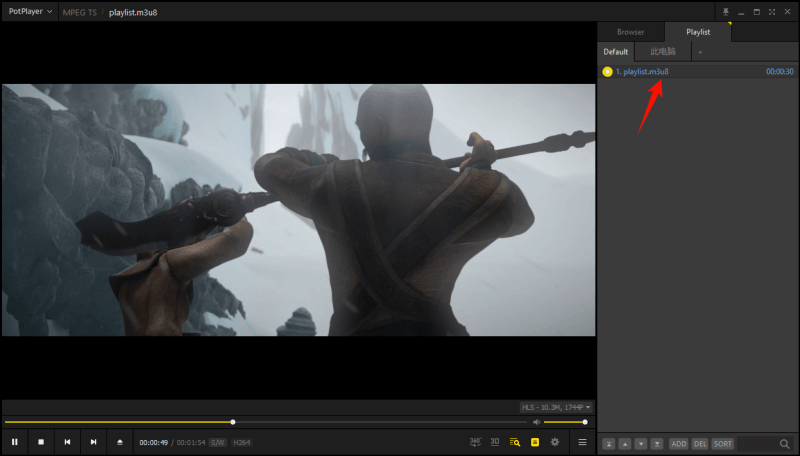The height and width of the screenshot is (456, 800).
Task: Toggle the S/W decoder indicator
Action: click(218, 442)
